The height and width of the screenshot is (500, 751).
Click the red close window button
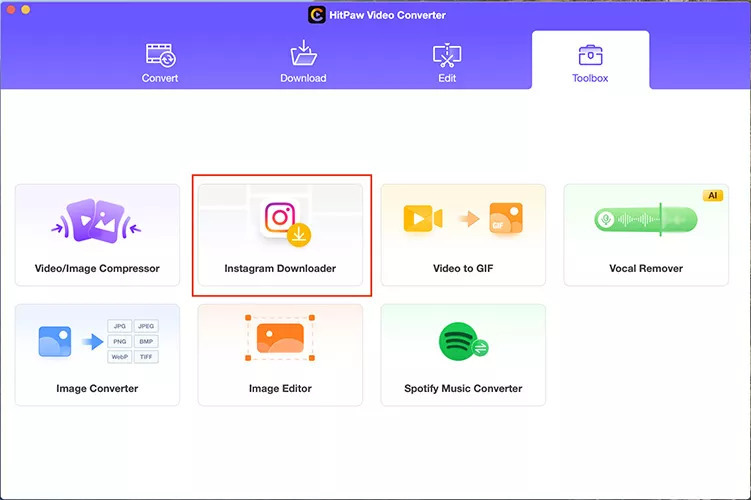point(11,9)
